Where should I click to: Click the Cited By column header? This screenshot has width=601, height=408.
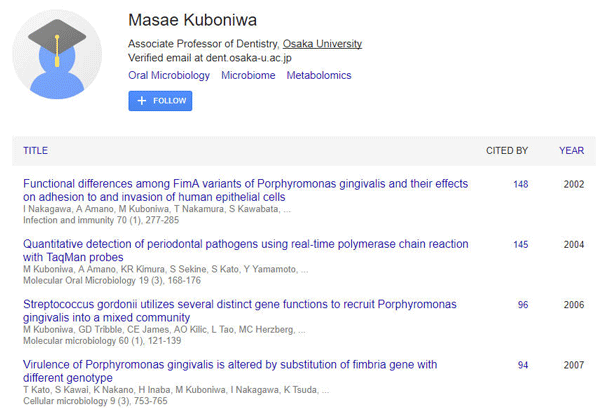tap(507, 151)
